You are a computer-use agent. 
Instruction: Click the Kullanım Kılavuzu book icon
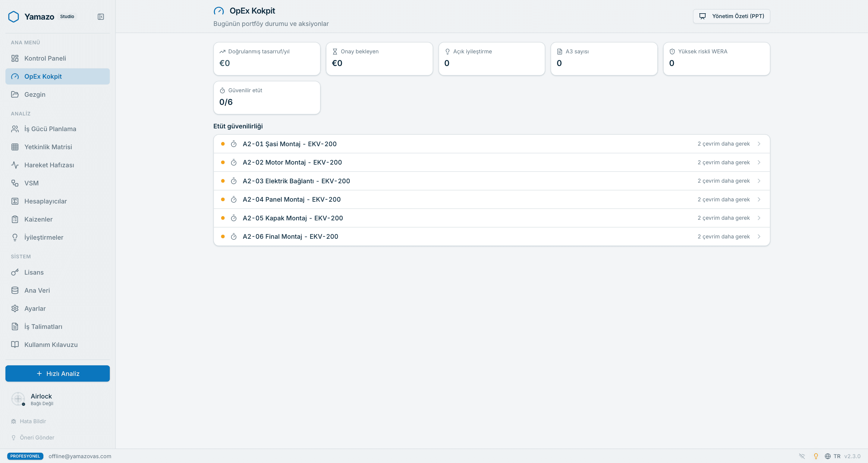click(15, 345)
